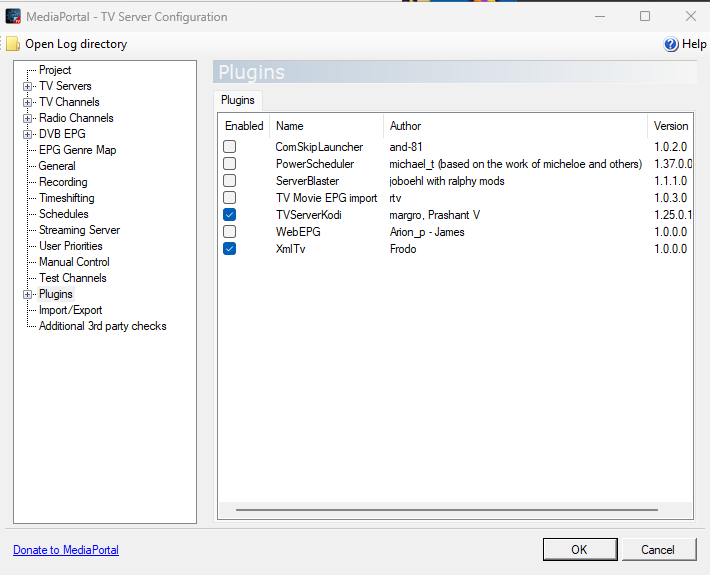This screenshot has width=710, height=575.
Task: Select the Plugins tab
Action: click(x=238, y=100)
